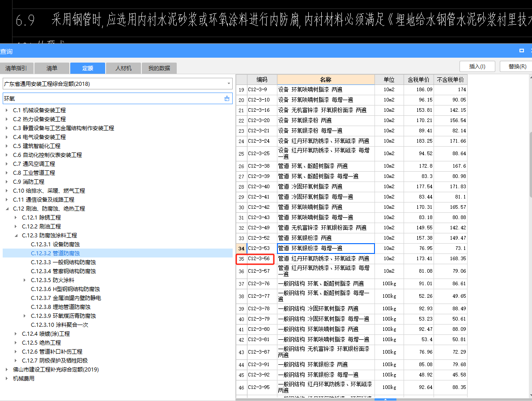Screen dimensions: 532x401
Task: Click cell 设备 环氧银漆粉 两遍
Action: 326,120
